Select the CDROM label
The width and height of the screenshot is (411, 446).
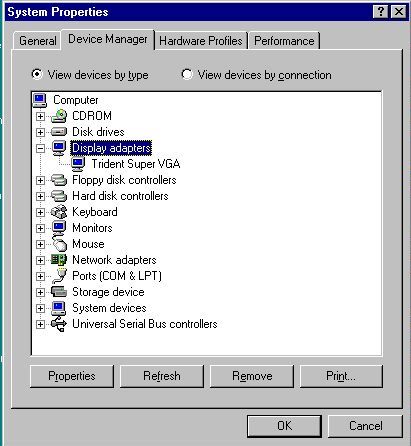(x=92, y=116)
